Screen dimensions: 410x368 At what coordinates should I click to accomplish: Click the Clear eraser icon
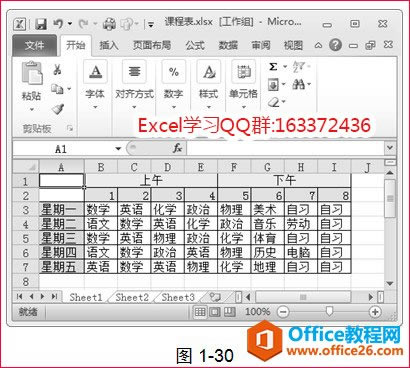(274, 101)
